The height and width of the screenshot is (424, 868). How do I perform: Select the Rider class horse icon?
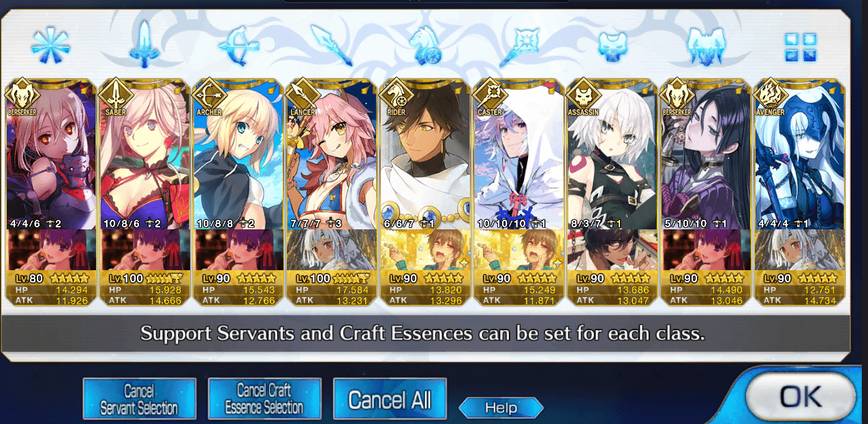click(x=425, y=46)
